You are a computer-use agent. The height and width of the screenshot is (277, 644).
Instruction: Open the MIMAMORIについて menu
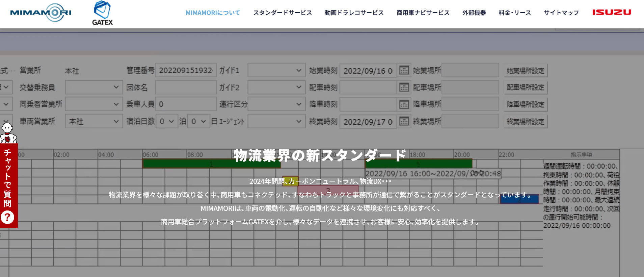[213, 13]
